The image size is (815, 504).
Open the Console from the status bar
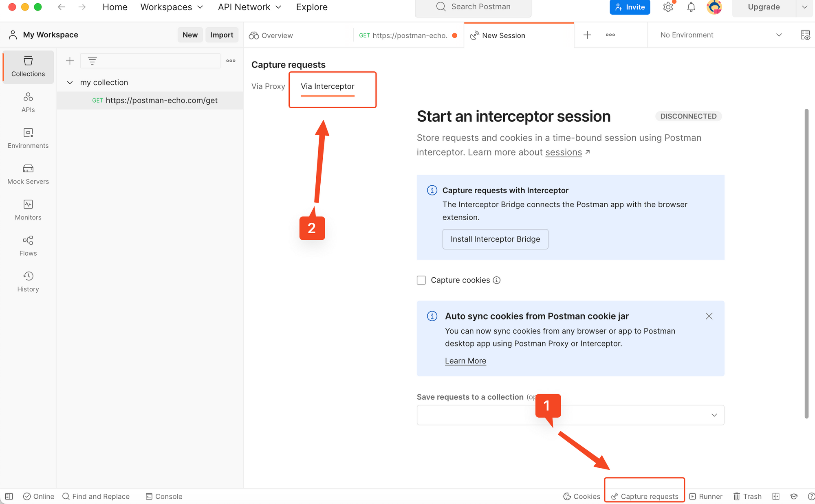(164, 496)
